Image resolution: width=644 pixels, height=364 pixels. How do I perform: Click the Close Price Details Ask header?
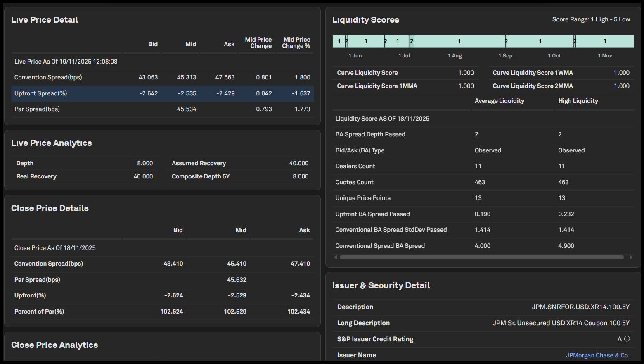pyautogui.click(x=304, y=230)
